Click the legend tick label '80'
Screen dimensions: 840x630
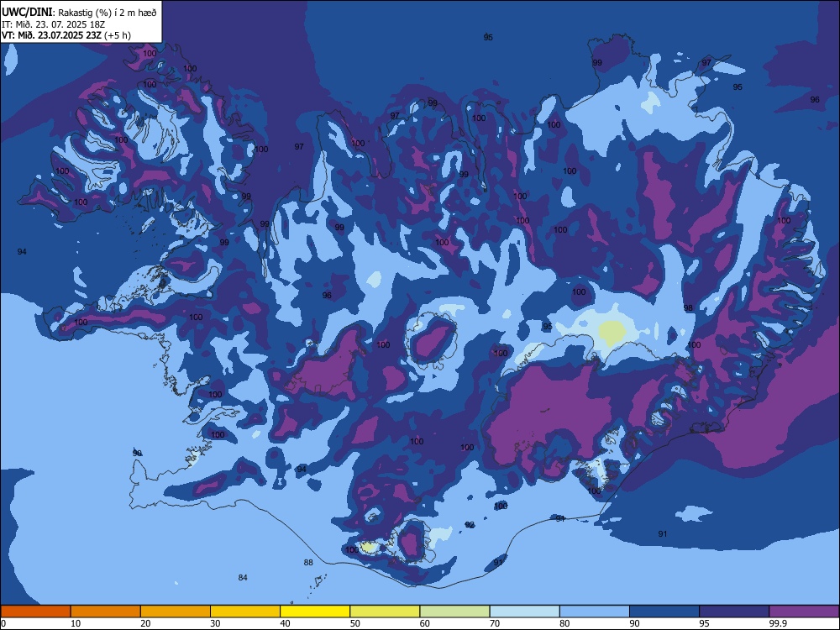point(565,623)
